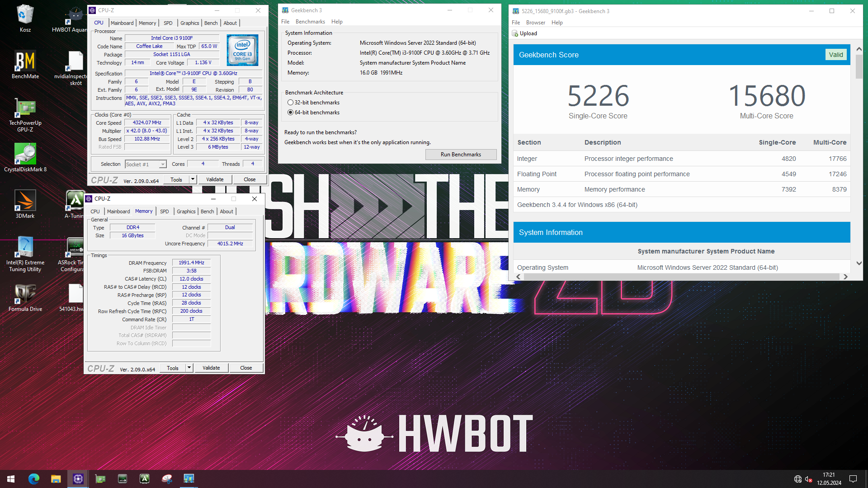Open the SPD tab in upper CPU-Z
Image resolution: width=868 pixels, height=488 pixels.
[x=168, y=23]
